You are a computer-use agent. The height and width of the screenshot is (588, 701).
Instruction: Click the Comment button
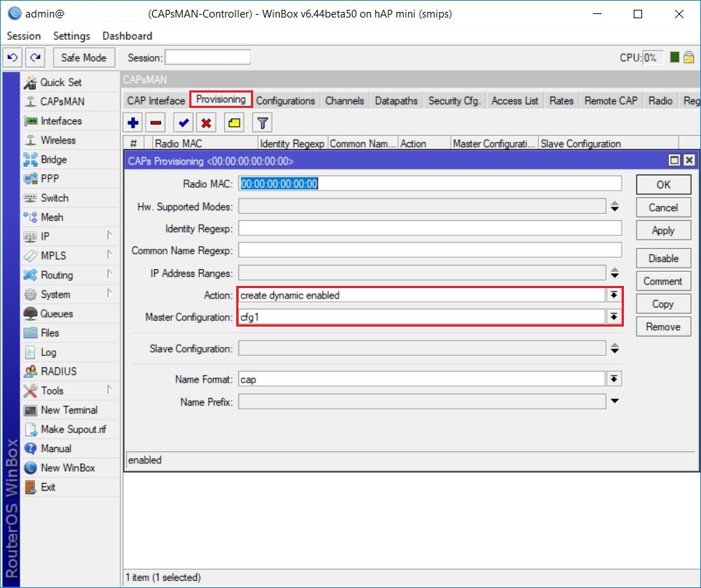[663, 281]
